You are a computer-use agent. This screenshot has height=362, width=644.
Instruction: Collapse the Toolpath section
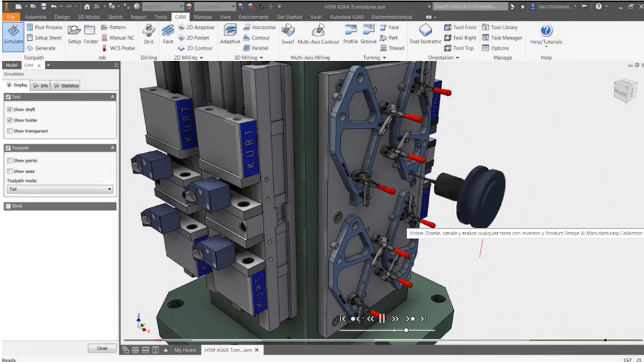click(113, 148)
